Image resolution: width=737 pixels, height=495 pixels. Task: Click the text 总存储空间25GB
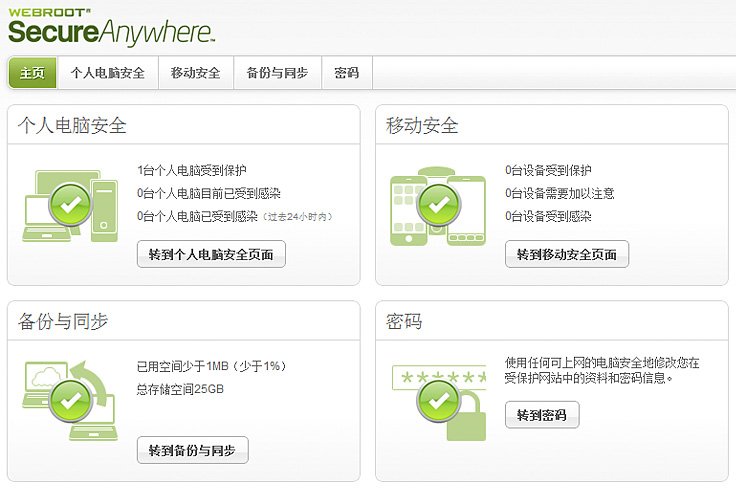click(x=180, y=389)
